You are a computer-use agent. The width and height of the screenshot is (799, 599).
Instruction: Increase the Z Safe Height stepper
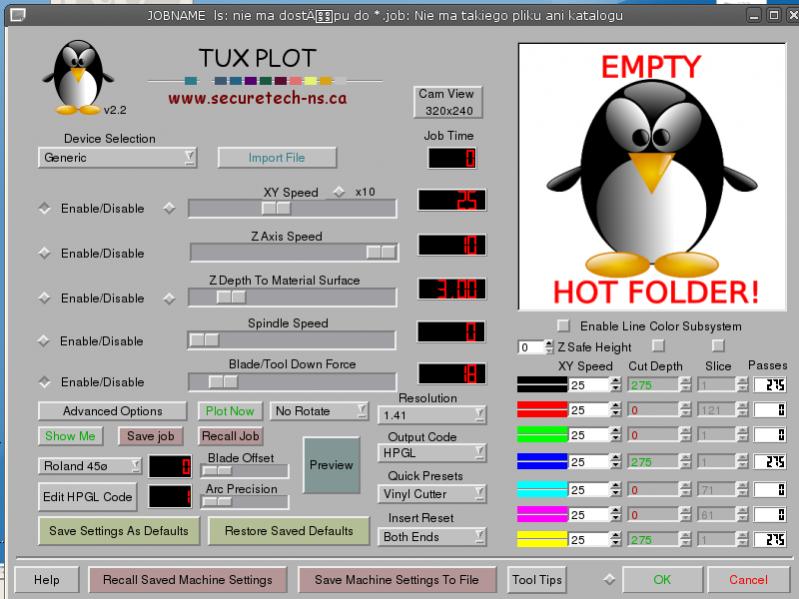548,343
